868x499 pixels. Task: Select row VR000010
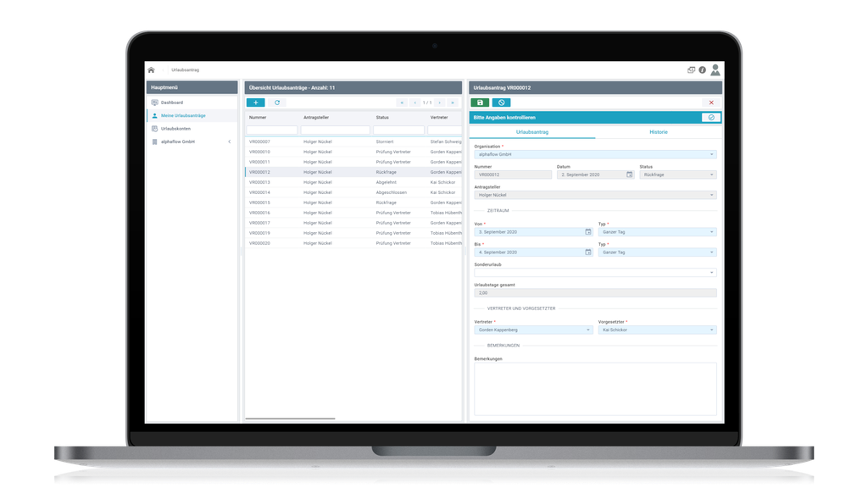[x=353, y=152]
